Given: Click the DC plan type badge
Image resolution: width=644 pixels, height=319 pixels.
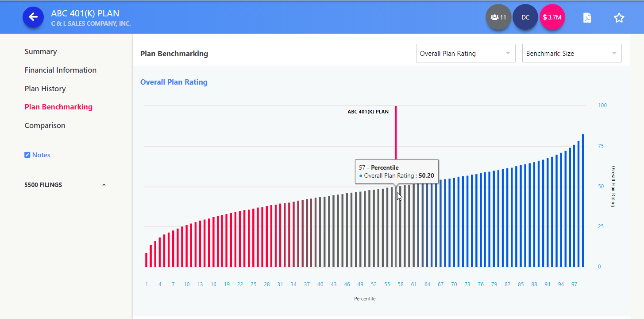Looking at the screenshot, I should point(525,18).
